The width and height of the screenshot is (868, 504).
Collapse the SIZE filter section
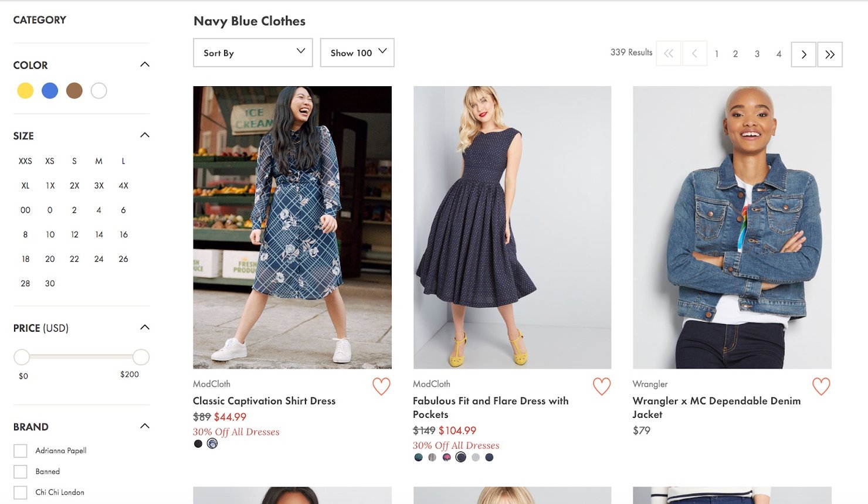click(144, 135)
